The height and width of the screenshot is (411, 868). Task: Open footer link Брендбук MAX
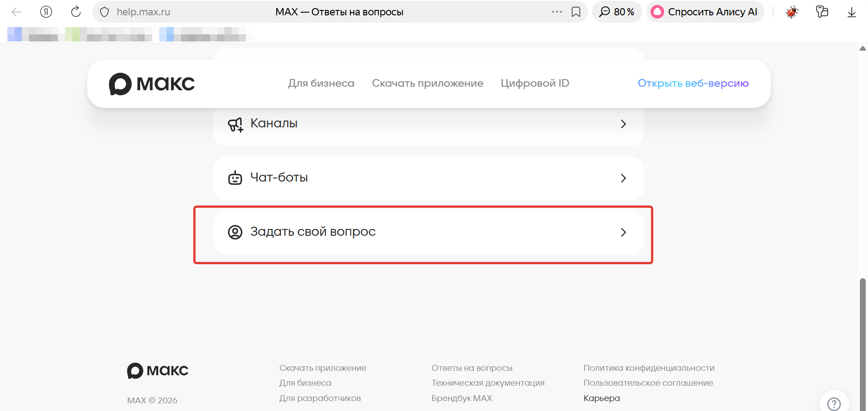(x=462, y=398)
